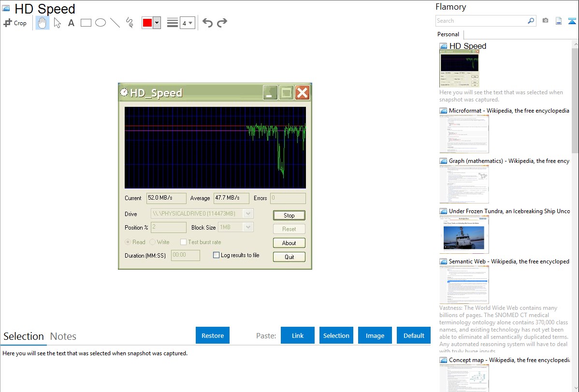Select the straight line tool
579x392 pixels.
click(x=115, y=23)
